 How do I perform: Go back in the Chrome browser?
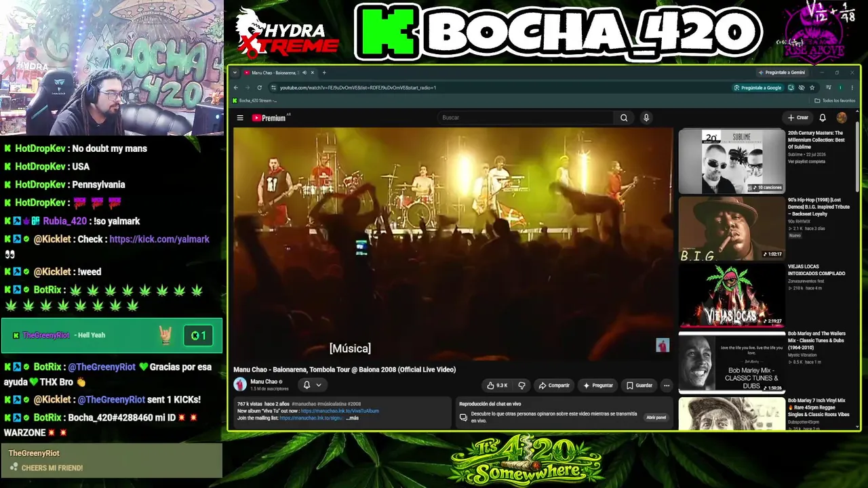coord(236,87)
